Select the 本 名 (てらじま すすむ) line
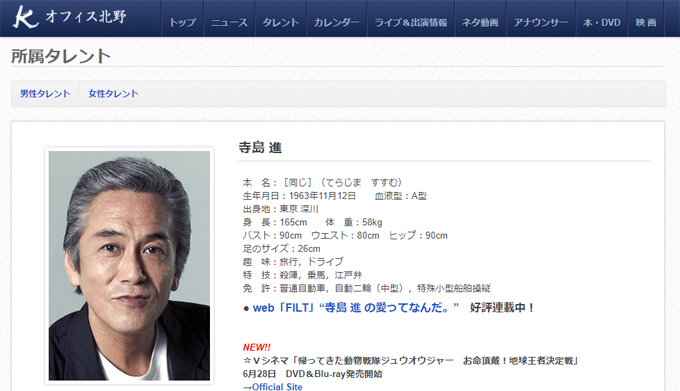The height and width of the screenshot is (391, 680). (x=323, y=182)
